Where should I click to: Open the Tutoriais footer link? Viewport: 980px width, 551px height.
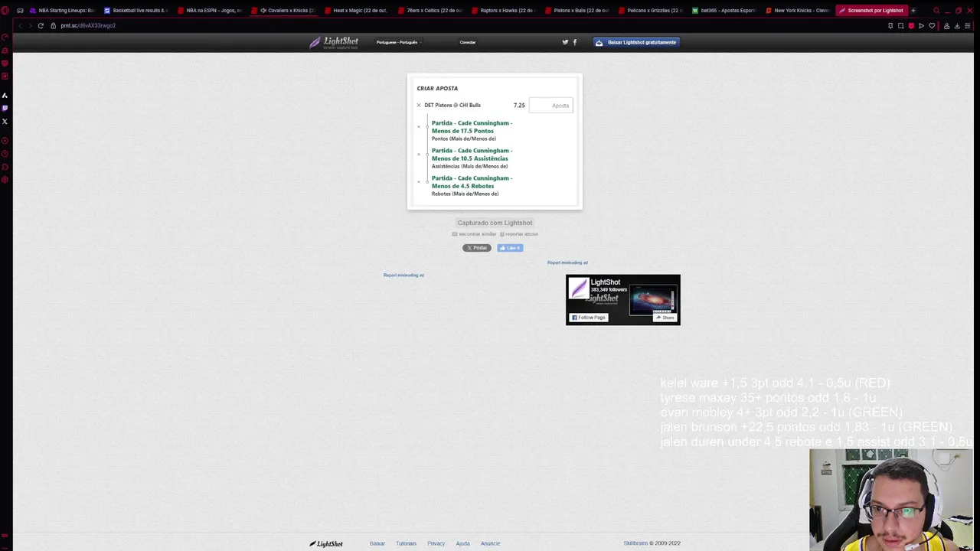[406, 543]
